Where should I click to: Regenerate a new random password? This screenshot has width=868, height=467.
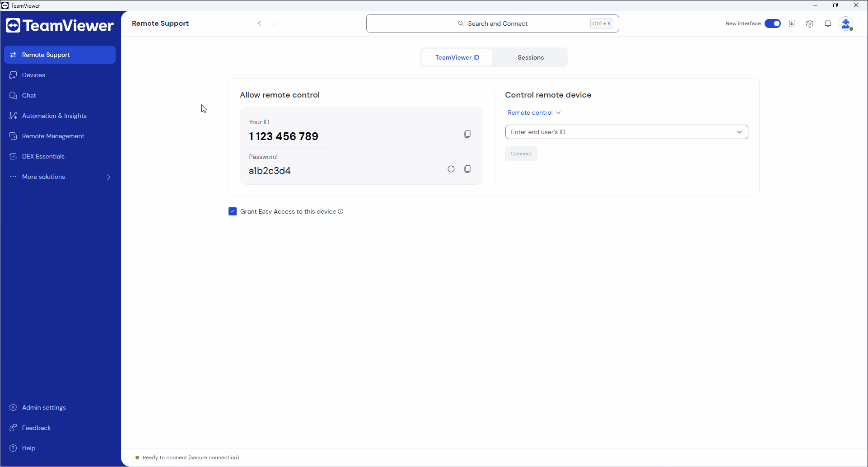[451, 168]
